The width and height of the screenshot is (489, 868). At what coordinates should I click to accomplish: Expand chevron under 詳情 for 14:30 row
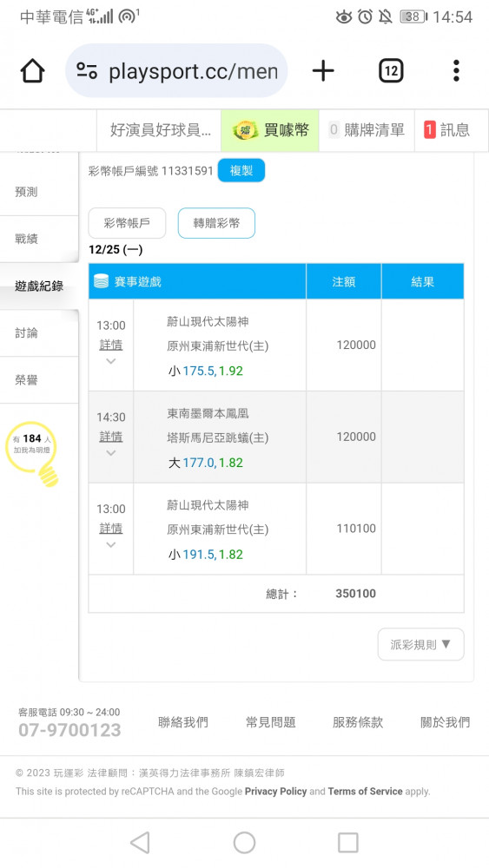[111, 453]
